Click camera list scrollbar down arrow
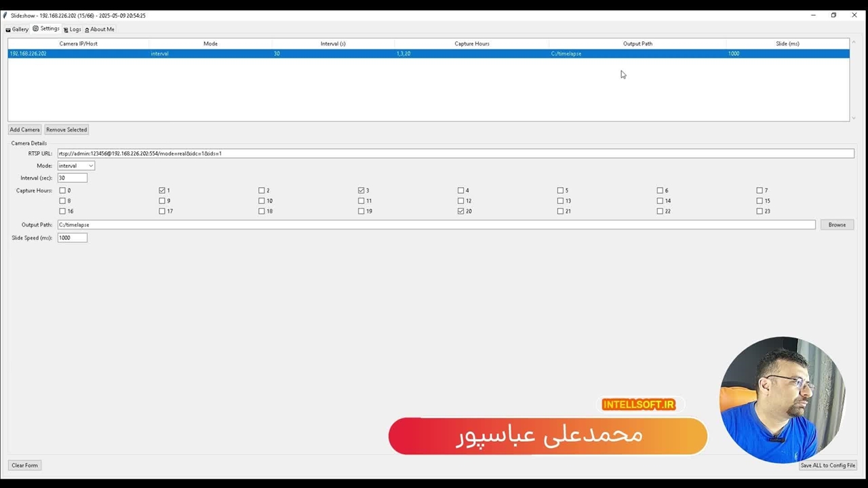The image size is (868, 488). pos(853,118)
